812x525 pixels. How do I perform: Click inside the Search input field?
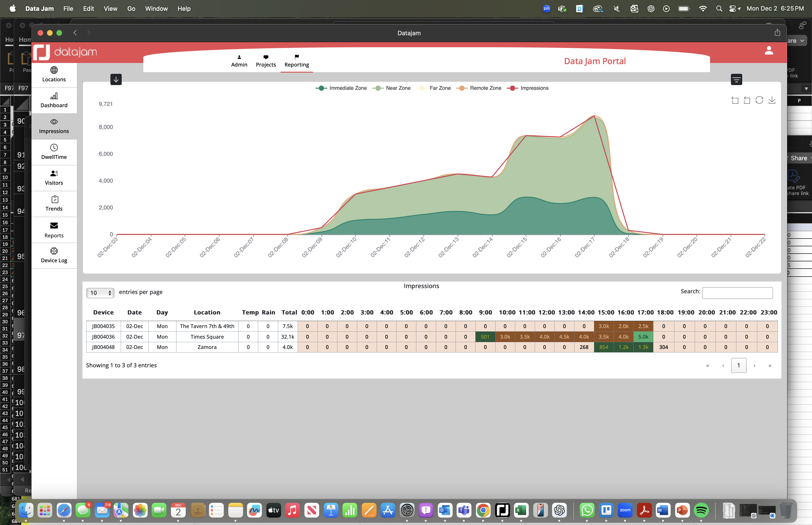[x=737, y=293]
